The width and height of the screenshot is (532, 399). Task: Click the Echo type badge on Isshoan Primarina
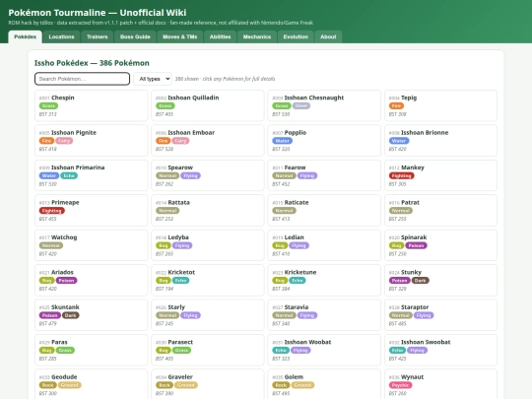point(69,175)
